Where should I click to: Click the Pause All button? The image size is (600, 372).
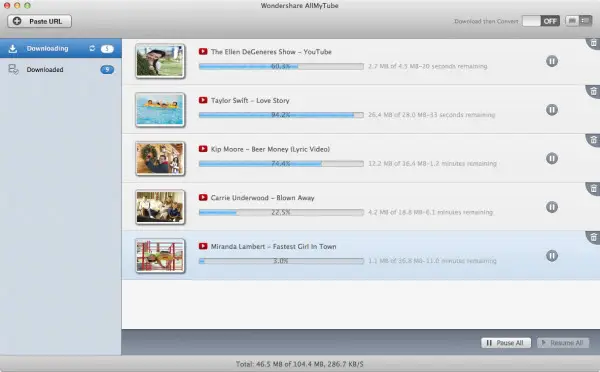click(506, 343)
